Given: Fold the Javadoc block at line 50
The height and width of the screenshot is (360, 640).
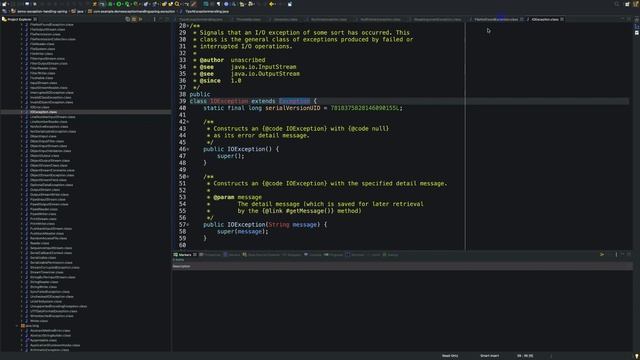Looking at the screenshot, I should coord(188,177).
